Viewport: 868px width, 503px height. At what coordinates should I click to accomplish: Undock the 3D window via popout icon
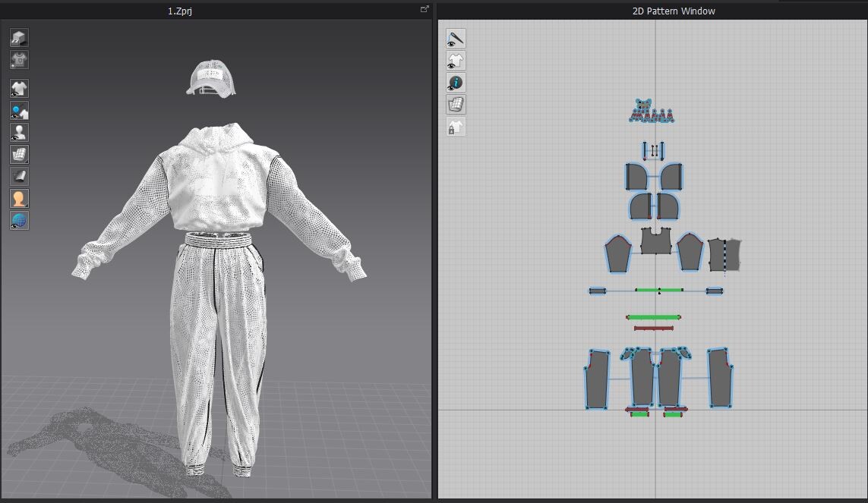425,10
